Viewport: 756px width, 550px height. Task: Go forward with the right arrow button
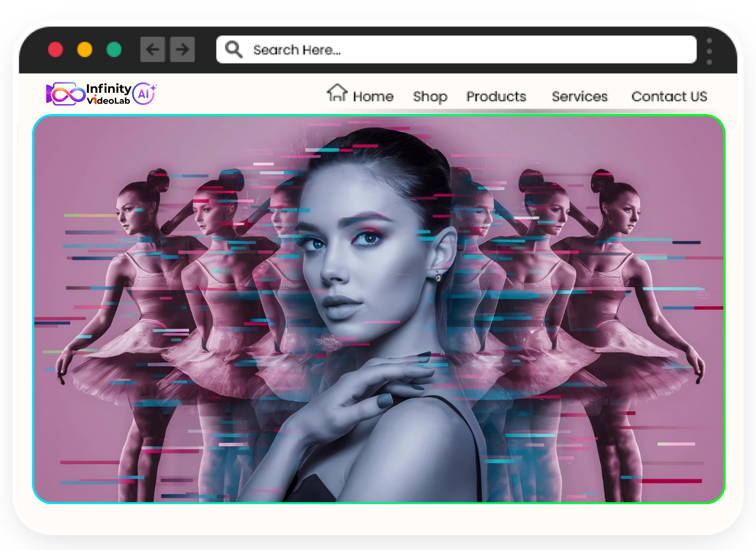pos(182,49)
